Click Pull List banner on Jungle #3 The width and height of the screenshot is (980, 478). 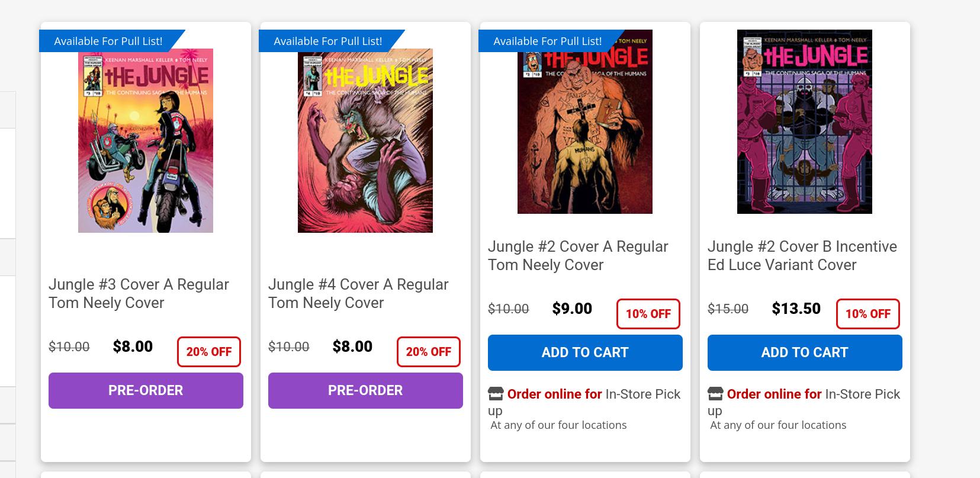(x=108, y=41)
